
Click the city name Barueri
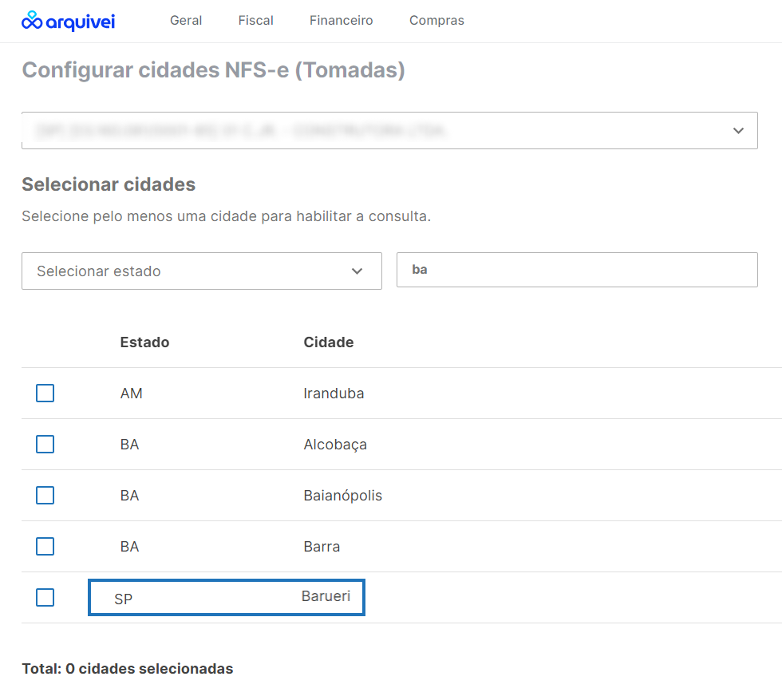coord(326,596)
